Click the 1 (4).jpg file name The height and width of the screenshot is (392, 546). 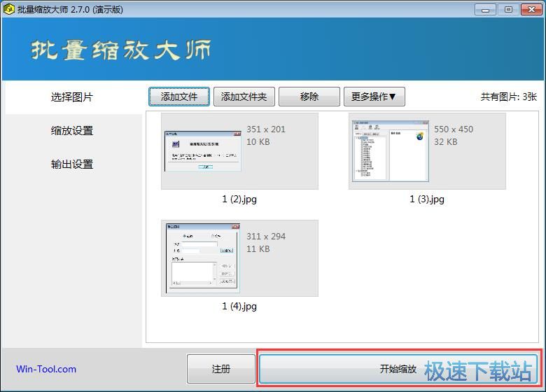[x=239, y=306]
